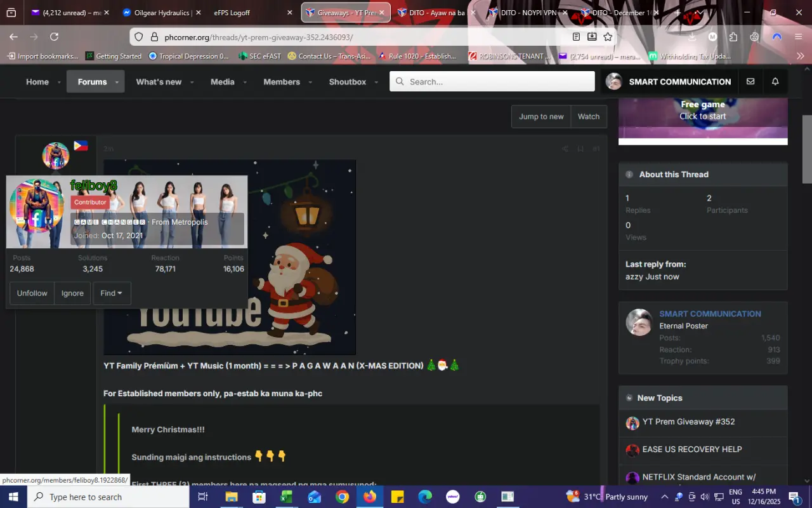This screenshot has width=812, height=508.
Task: Open the Rule 1020 - Establish... bookmark
Action: click(x=417, y=56)
